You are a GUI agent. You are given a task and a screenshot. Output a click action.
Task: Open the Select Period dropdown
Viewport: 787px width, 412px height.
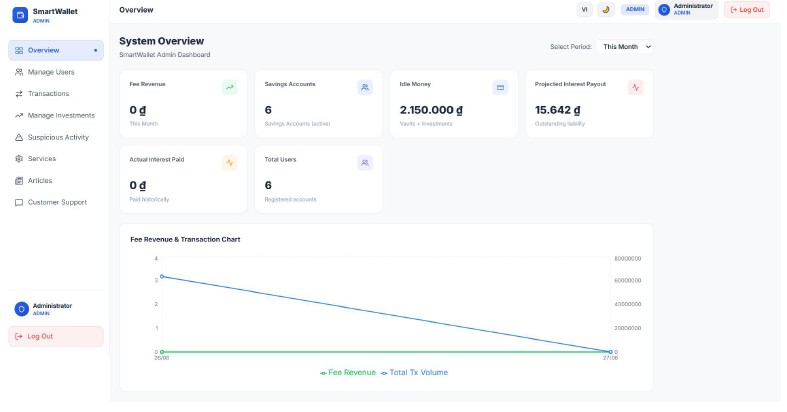[625, 47]
